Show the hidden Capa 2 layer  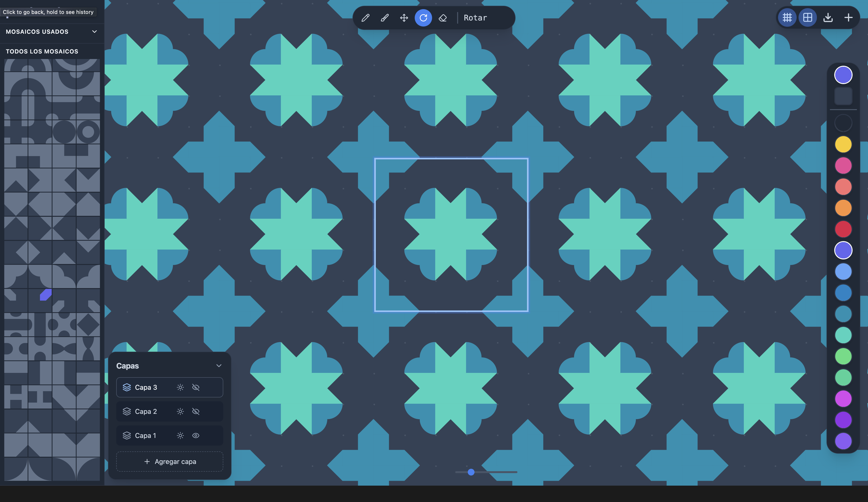[x=196, y=411]
